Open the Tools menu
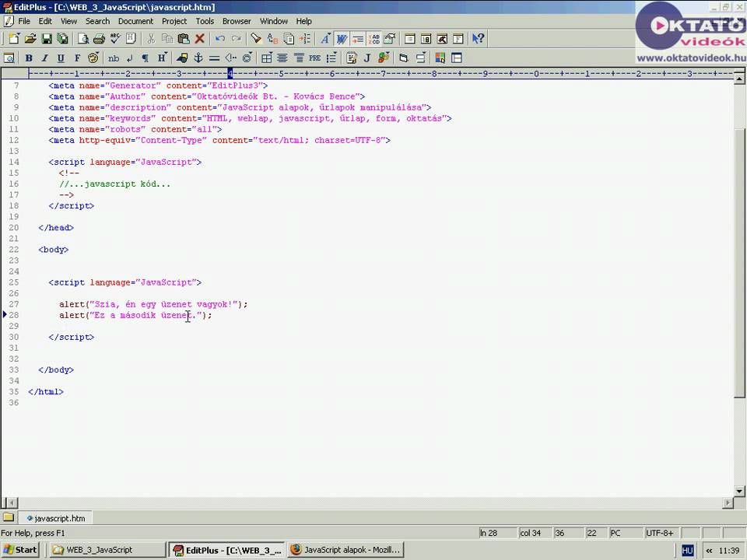This screenshot has width=747, height=560. point(205,21)
